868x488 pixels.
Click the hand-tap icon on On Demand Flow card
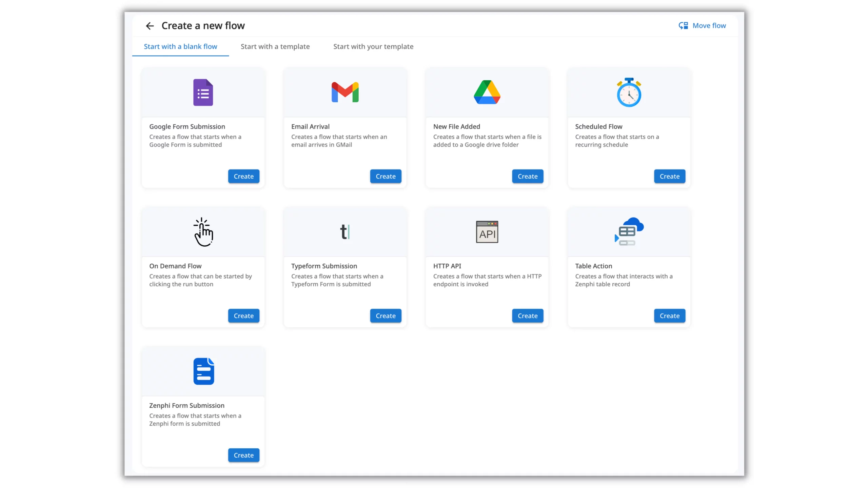[203, 231]
